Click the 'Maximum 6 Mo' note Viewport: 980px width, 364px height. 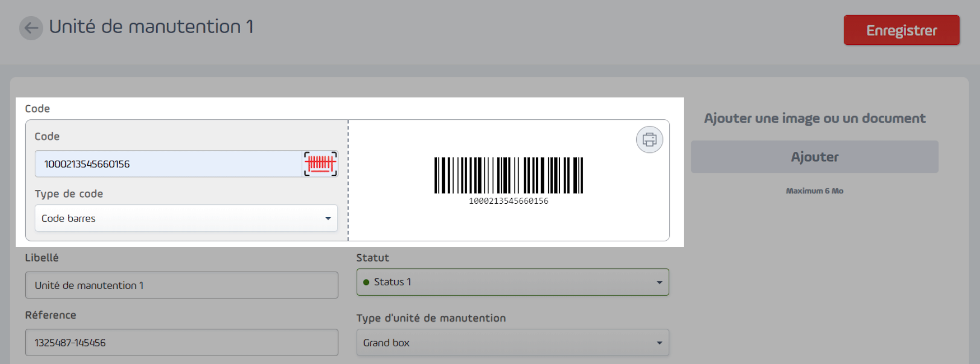815,191
